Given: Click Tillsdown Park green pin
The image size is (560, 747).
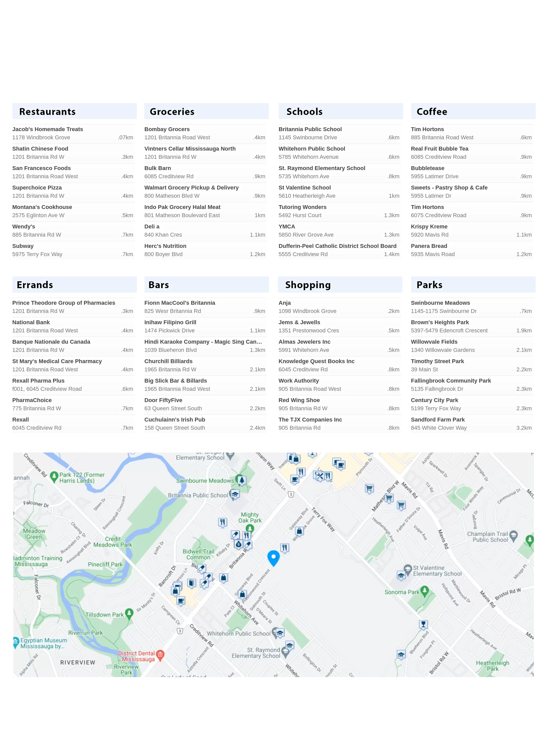Looking at the screenshot, I should coord(129,613).
